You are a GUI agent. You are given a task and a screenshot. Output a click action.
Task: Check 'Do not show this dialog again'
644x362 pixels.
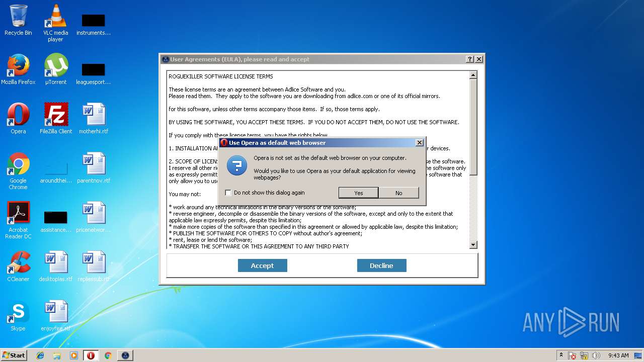click(x=228, y=193)
